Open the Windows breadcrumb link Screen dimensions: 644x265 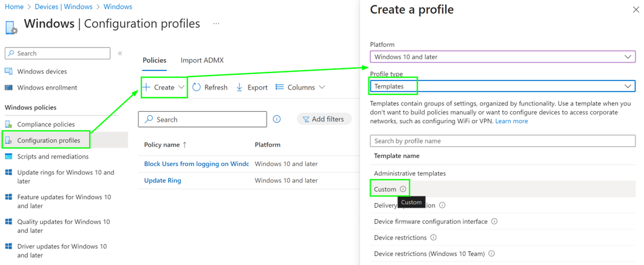point(118,7)
